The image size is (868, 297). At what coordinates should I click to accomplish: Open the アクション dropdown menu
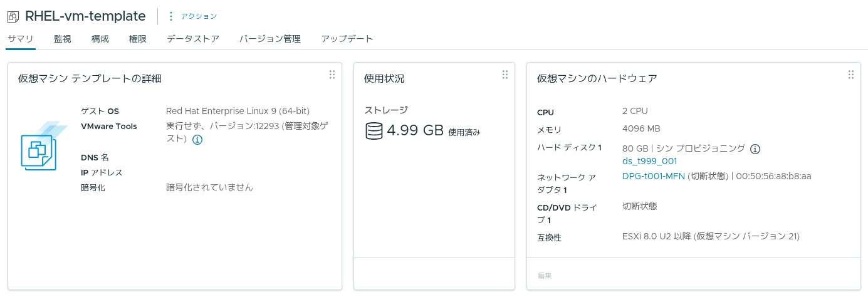[199, 16]
